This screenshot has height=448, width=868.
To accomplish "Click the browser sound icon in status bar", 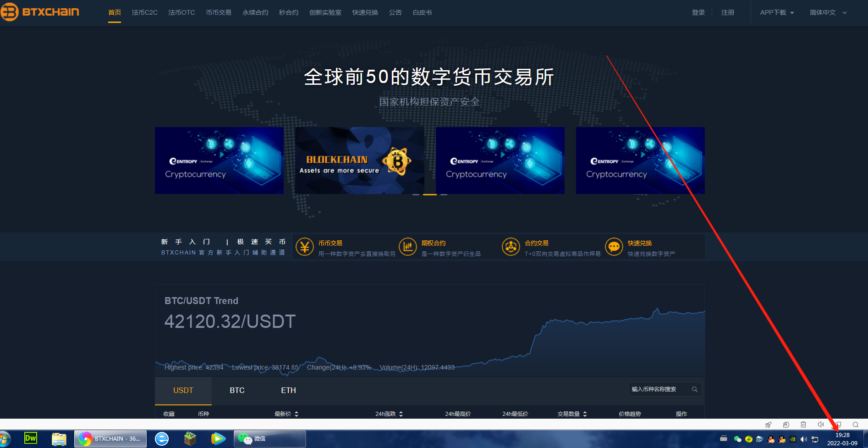I will tap(821, 425).
